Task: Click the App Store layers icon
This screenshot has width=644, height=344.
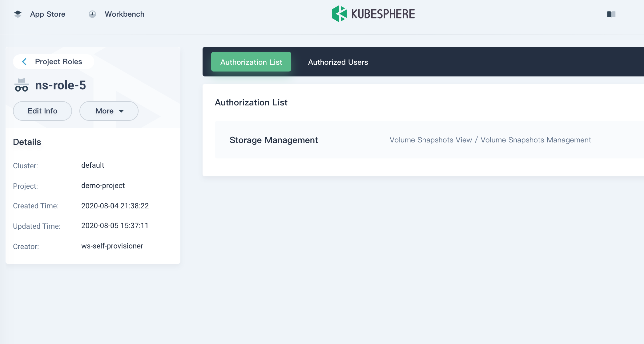Action: click(18, 14)
